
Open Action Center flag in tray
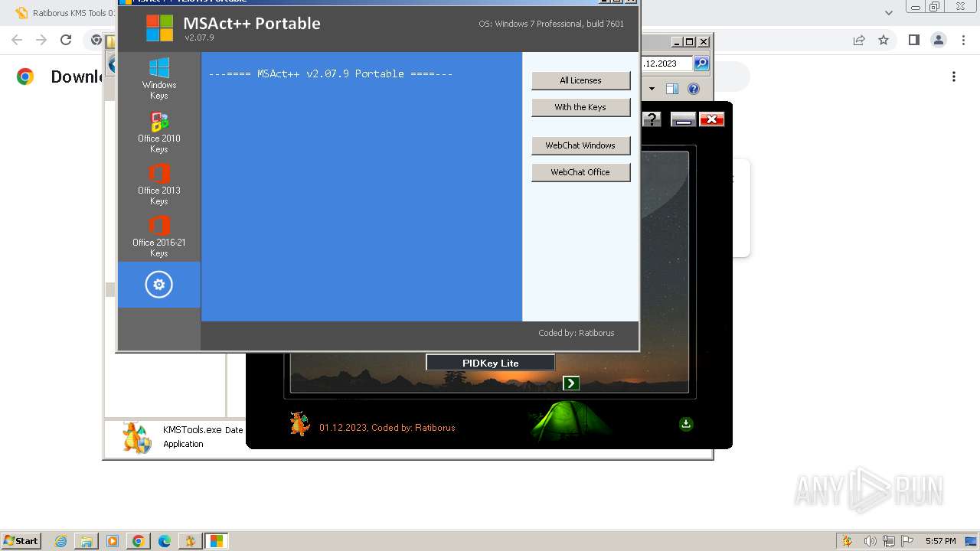[x=907, y=541]
